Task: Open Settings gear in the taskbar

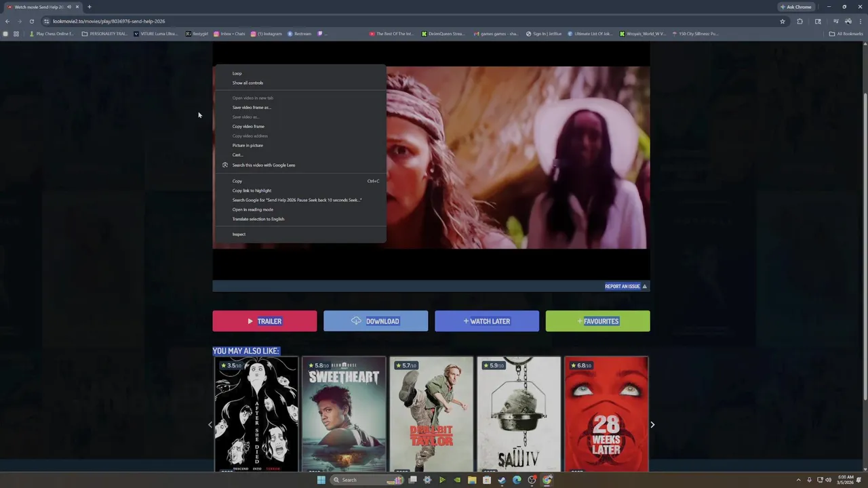Action: (427, 480)
